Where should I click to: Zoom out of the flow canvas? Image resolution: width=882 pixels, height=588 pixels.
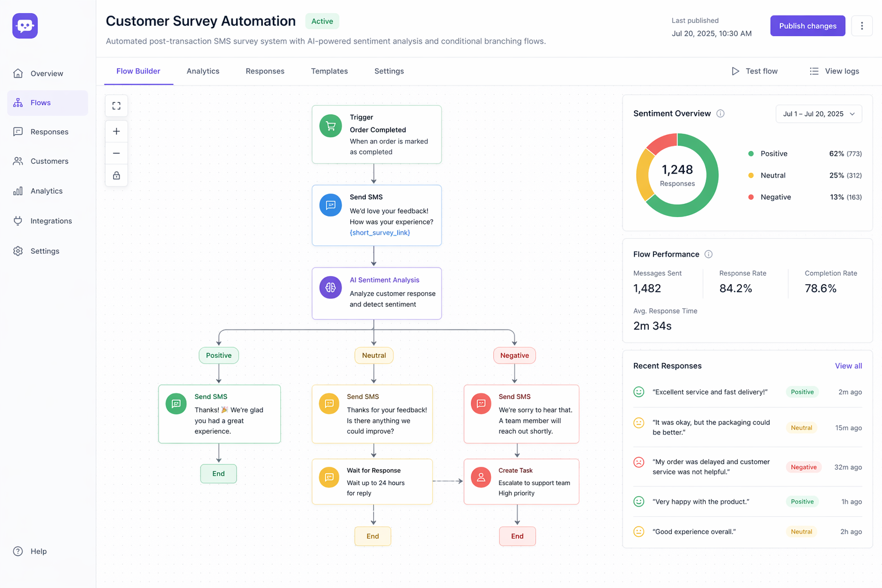pyautogui.click(x=116, y=153)
